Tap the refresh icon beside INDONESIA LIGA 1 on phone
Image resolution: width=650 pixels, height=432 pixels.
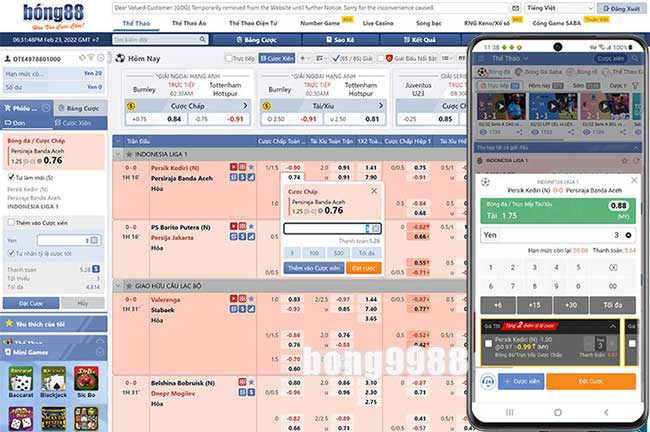point(636,160)
